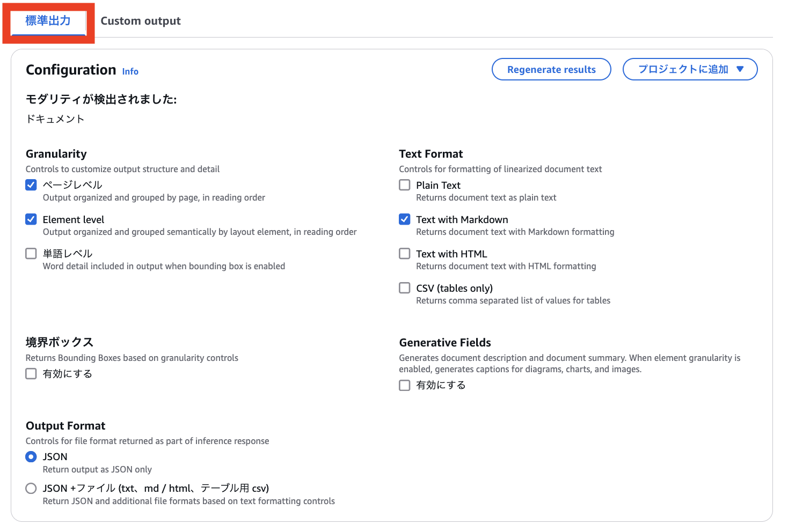Select the JSON output format radio
Image resolution: width=788 pixels, height=532 pixels.
click(31, 457)
